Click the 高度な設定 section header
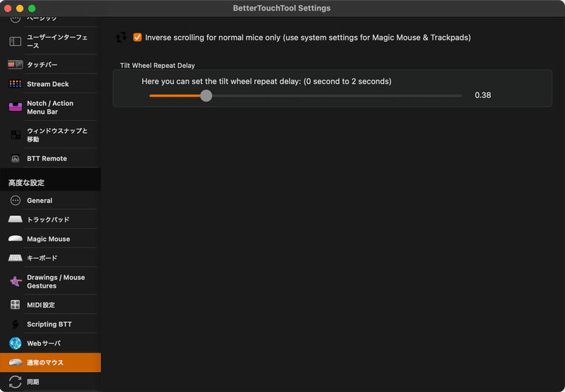Viewport: 565px width, 392px height. click(x=26, y=183)
